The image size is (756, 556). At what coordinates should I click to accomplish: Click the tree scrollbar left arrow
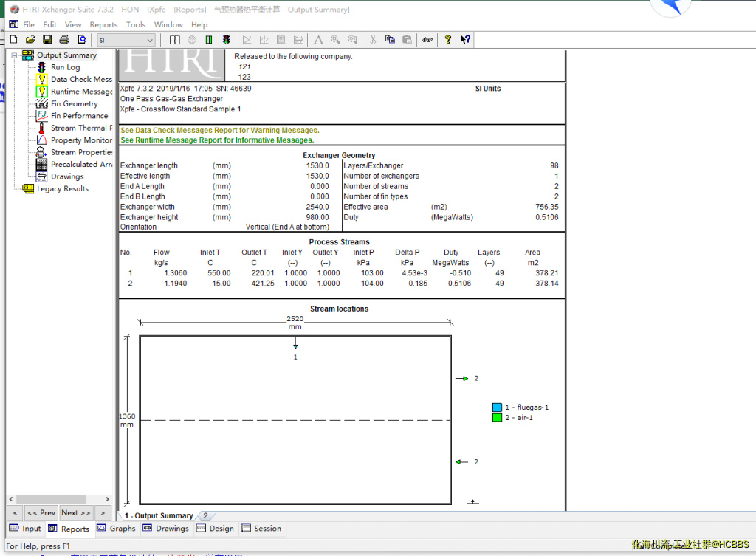click(x=11, y=499)
